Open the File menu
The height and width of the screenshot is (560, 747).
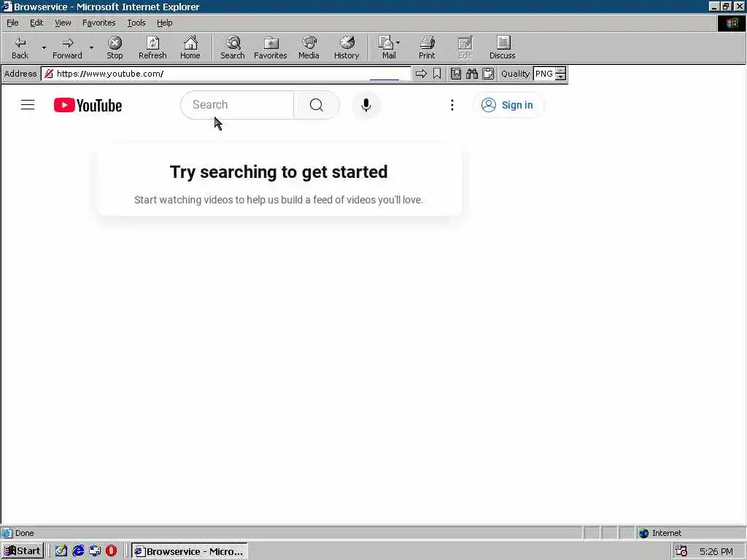[12, 23]
